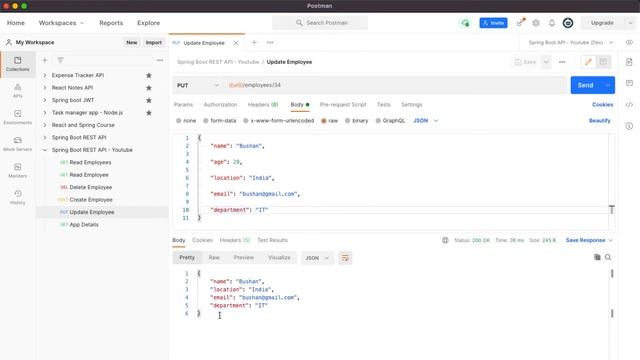The height and width of the screenshot is (360, 640).
Task: Click the Send button
Action: pos(586,85)
